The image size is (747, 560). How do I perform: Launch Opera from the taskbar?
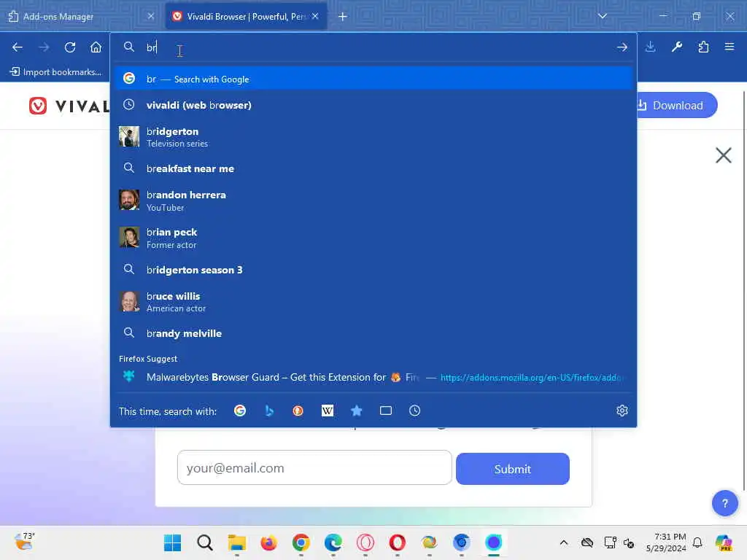pos(398,542)
